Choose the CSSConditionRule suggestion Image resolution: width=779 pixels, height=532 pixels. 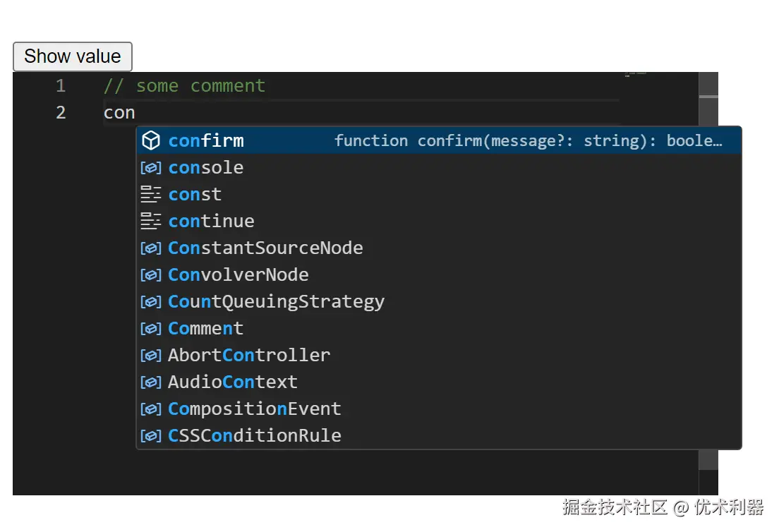(x=255, y=436)
